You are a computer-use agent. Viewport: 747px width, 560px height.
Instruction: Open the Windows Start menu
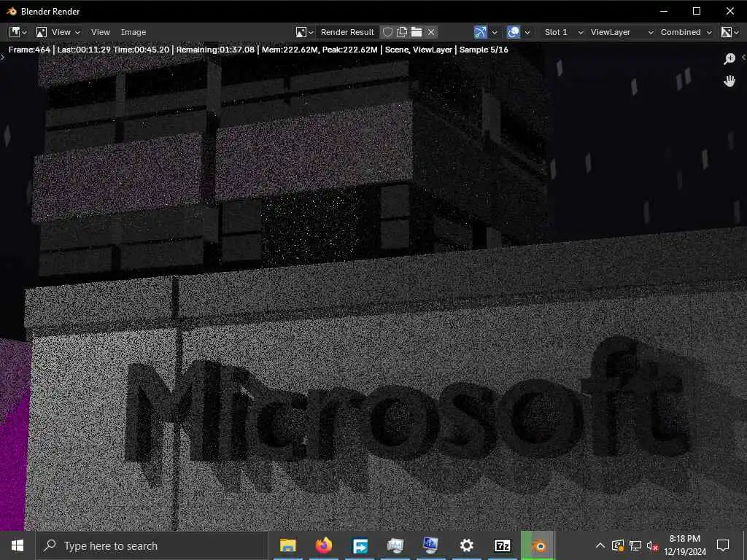tap(18, 545)
